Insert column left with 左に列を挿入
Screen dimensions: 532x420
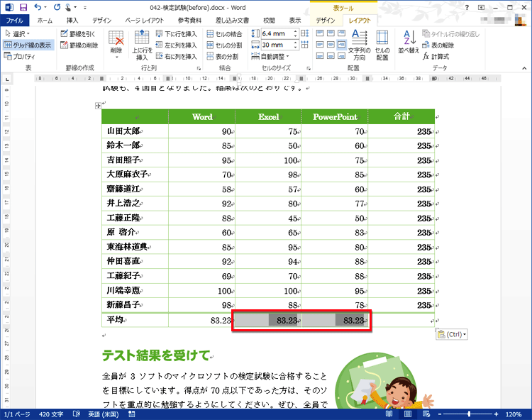(x=177, y=45)
